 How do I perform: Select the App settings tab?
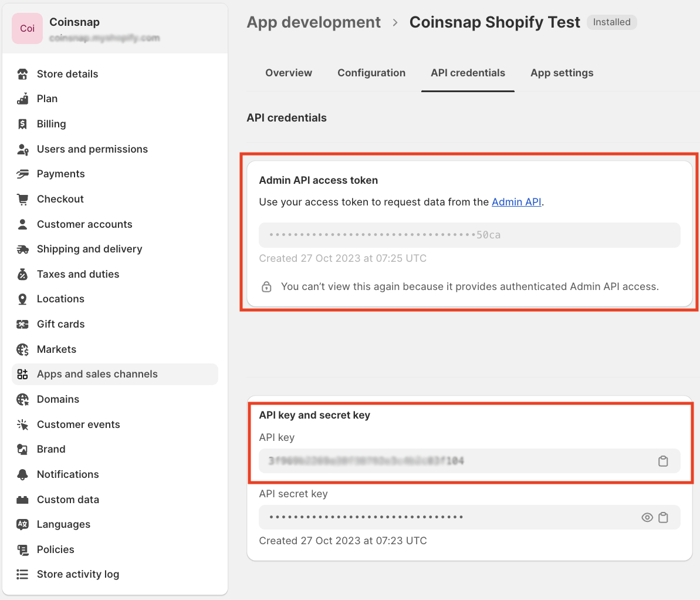pos(562,73)
